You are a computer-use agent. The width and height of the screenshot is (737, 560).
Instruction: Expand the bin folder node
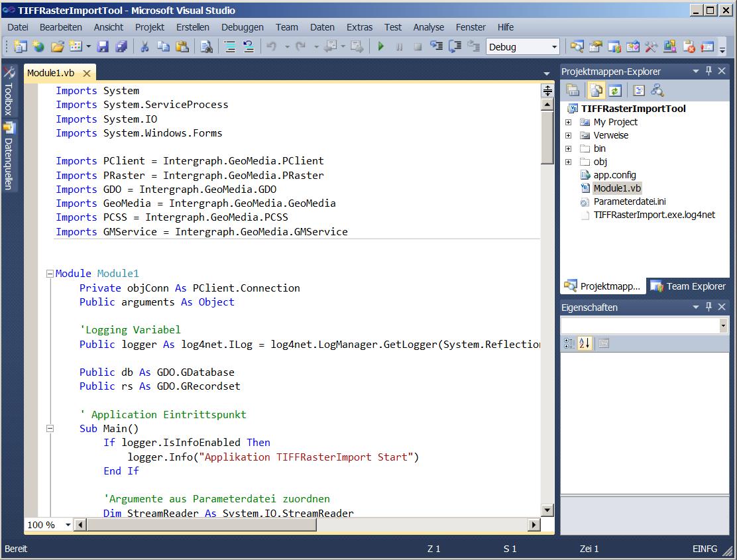(568, 148)
